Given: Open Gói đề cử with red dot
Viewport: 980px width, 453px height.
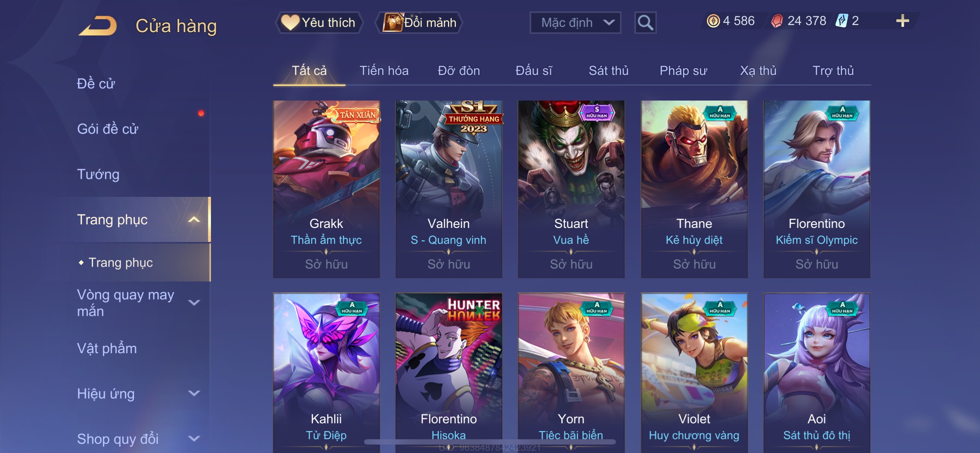Looking at the screenshot, I should (107, 129).
